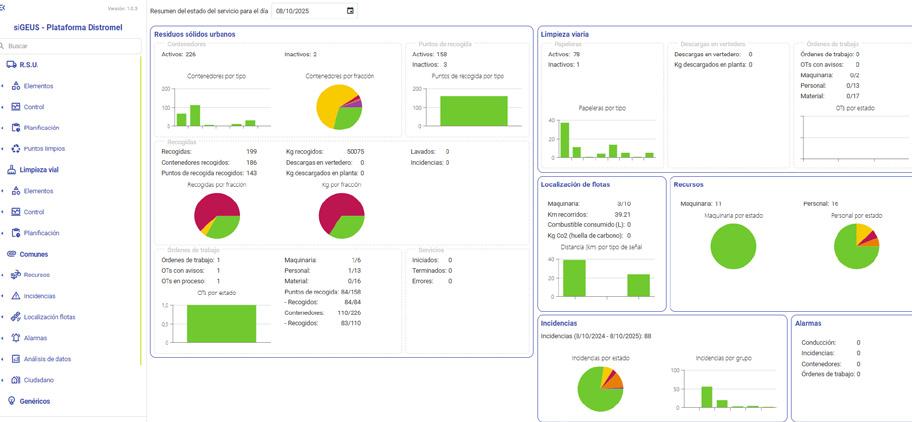The height and width of the screenshot is (422, 912).
Task: Click the Comunes link icon
Action: 11,255
